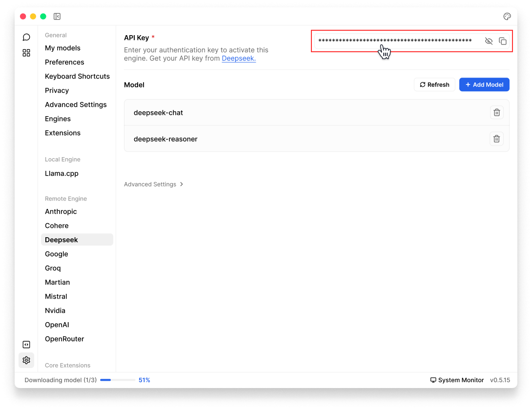Image resolution: width=532 pixels, height=410 pixels.
Task: Open Keyboard Shortcuts settings
Action: click(x=77, y=76)
